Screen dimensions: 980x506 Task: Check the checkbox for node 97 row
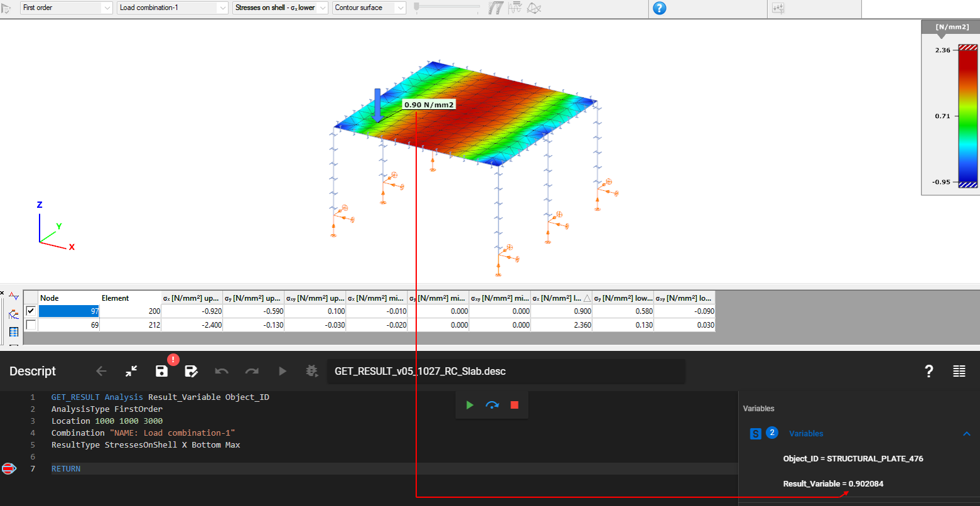click(31, 311)
